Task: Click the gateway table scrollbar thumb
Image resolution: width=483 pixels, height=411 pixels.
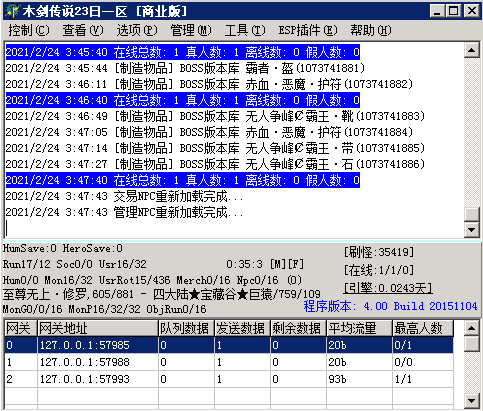Action: pyautogui.click(x=472, y=344)
